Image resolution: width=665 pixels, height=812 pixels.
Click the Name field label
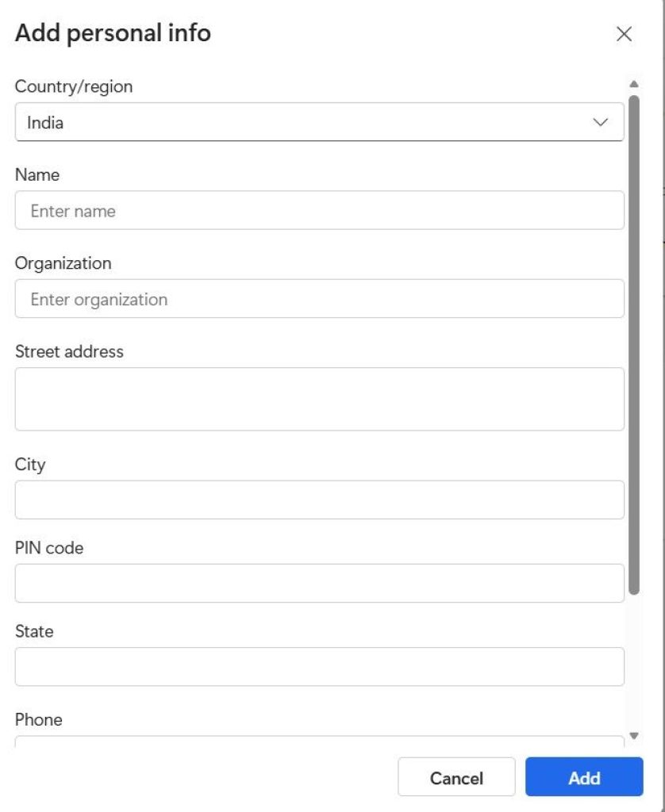tap(37, 174)
